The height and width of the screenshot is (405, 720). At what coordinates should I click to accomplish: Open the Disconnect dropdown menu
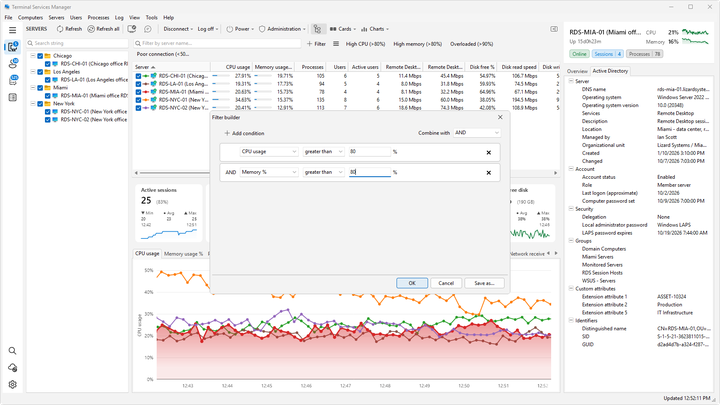coord(178,29)
